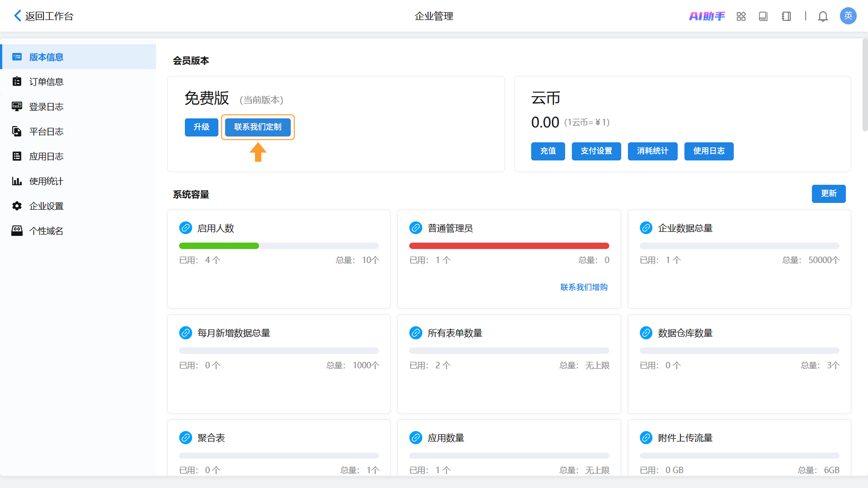Viewport: 868px width, 488px height.
Task: Click the 应用日志 list icon
Action: (x=17, y=156)
